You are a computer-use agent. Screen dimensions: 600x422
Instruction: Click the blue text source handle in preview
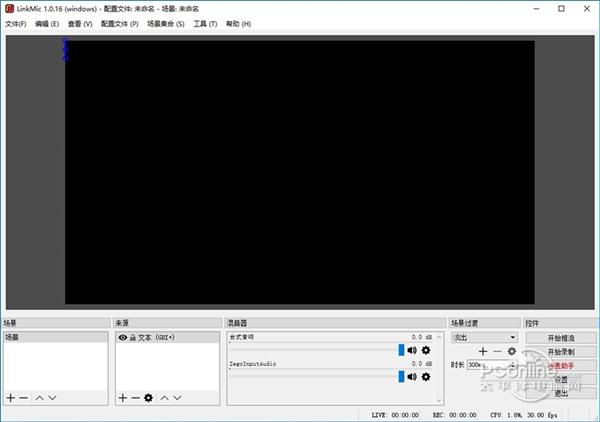(65, 50)
